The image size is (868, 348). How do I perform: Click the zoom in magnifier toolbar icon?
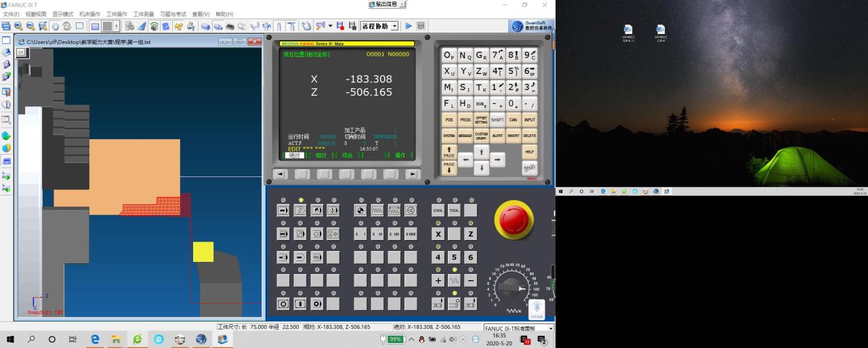pyautogui.click(x=19, y=26)
